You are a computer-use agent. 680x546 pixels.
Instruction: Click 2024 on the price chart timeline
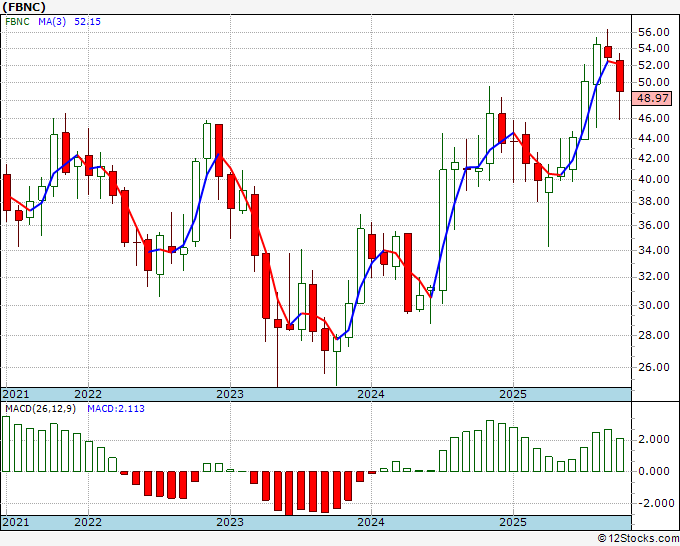(x=371, y=394)
